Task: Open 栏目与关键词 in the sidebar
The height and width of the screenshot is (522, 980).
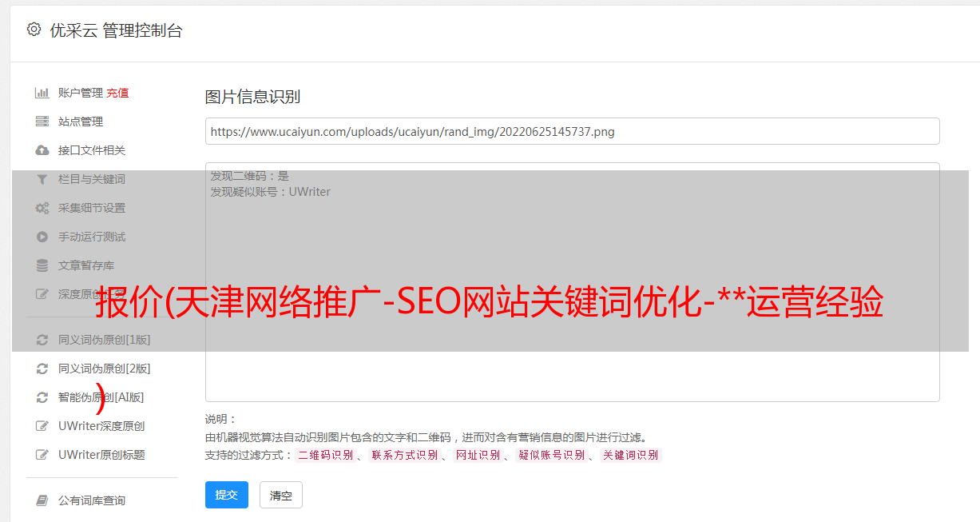Action: click(92, 179)
